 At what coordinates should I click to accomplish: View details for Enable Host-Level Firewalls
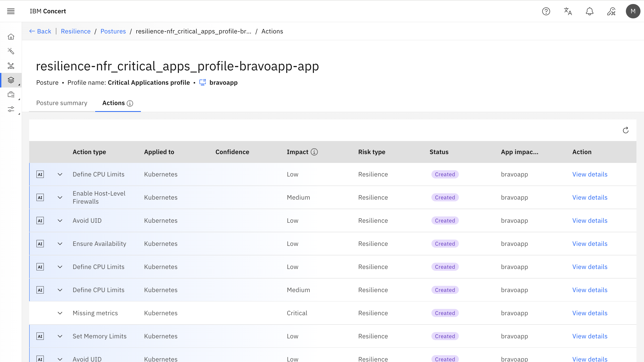[x=590, y=198]
